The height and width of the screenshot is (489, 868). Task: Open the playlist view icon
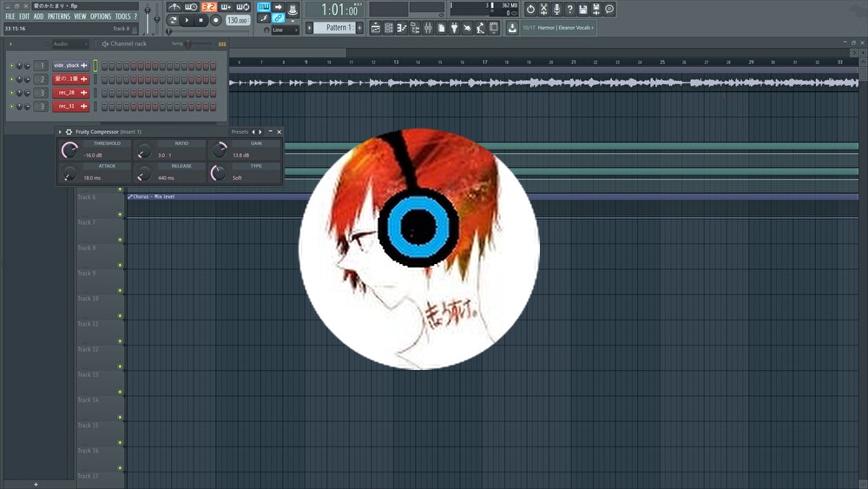point(375,28)
